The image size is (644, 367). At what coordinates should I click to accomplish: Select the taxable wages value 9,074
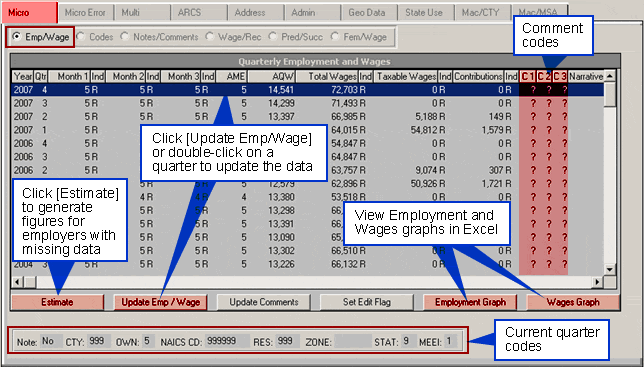(x=426, y=170)
